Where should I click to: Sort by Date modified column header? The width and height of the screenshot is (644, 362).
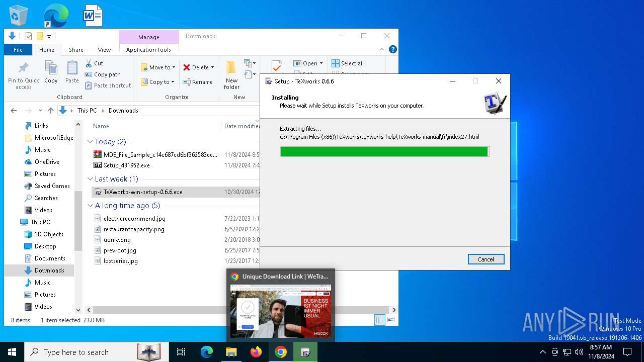coord(242,126)
